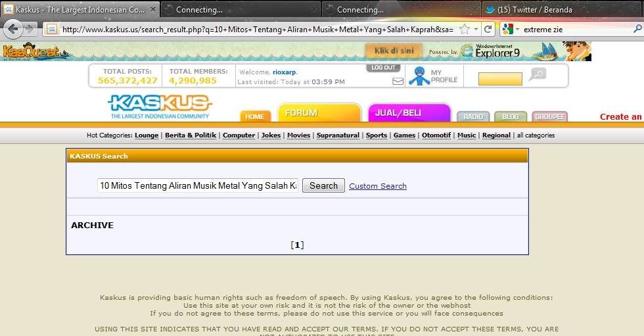Viewport: 644px width, 336px height.
Task: Open the RADIO tab
Action: 473,116
